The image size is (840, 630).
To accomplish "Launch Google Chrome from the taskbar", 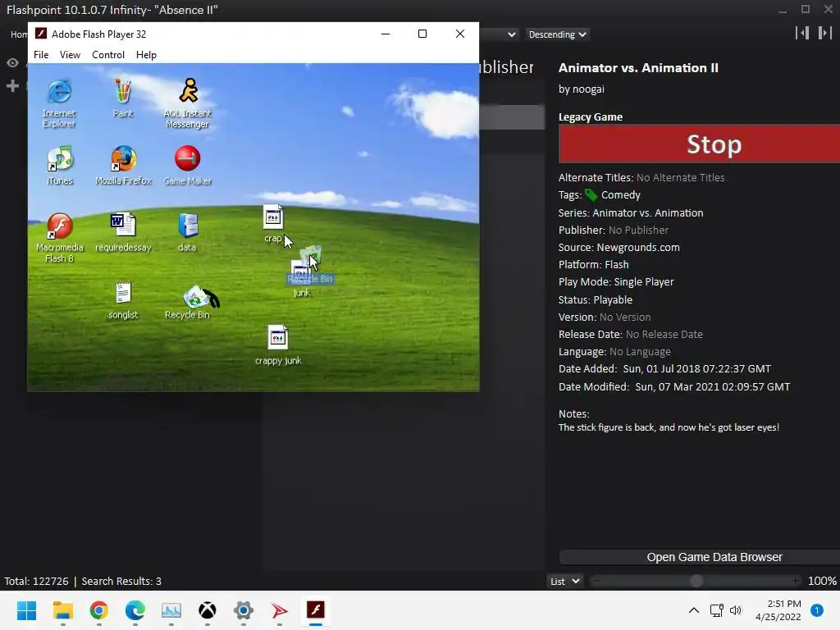I will point(99,610).
